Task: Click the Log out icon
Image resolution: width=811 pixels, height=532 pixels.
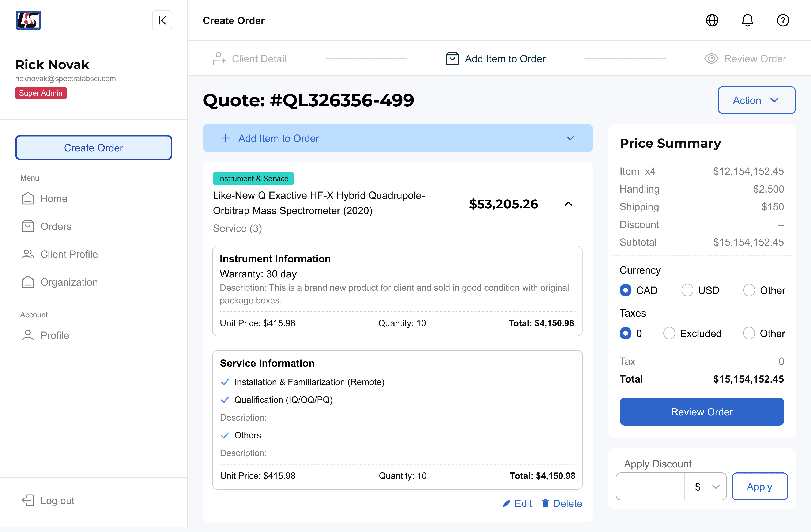Action: pyautogui.click(x=28, y=500)
